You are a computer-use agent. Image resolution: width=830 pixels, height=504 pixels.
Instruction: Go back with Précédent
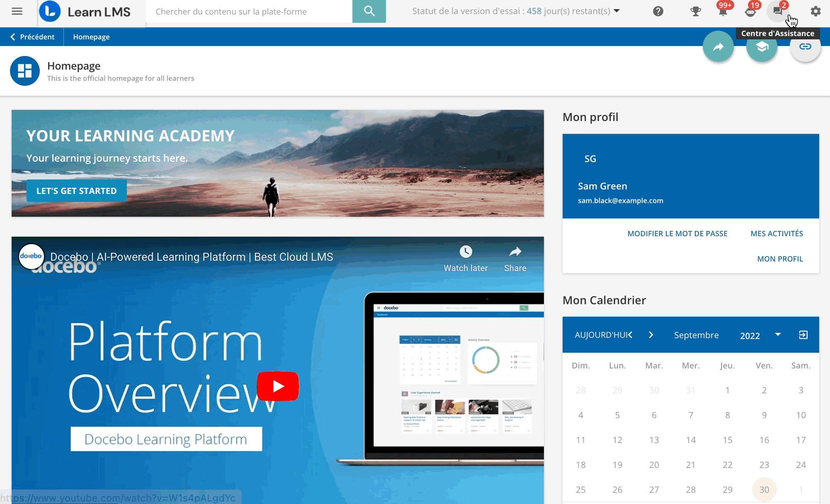coord(32,37)
